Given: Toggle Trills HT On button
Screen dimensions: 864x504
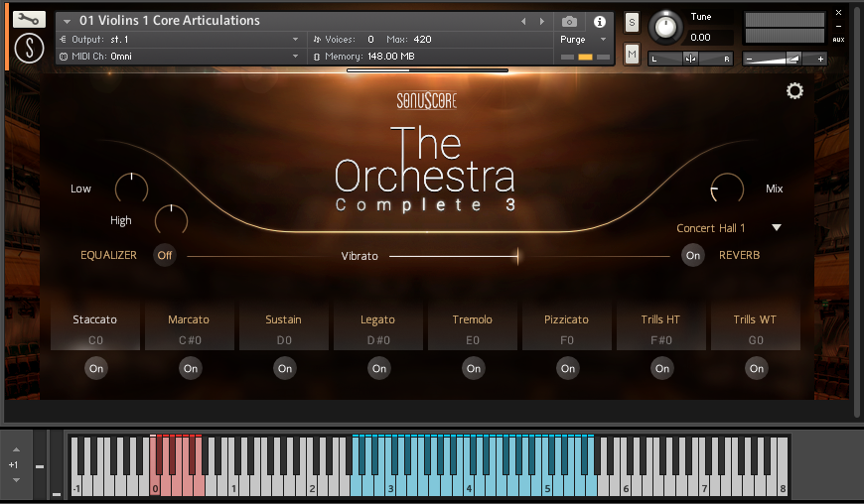Looking at the screenshot, I should click(661, 369).
